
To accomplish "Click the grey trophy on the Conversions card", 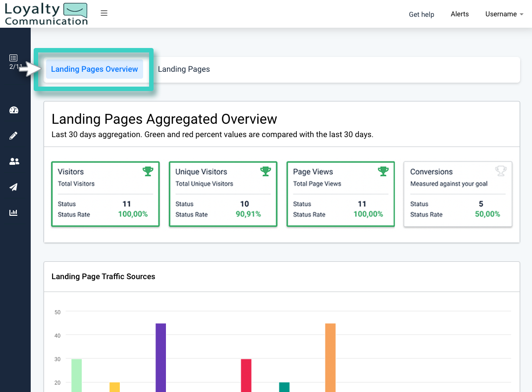I will [x=501, y=170].
